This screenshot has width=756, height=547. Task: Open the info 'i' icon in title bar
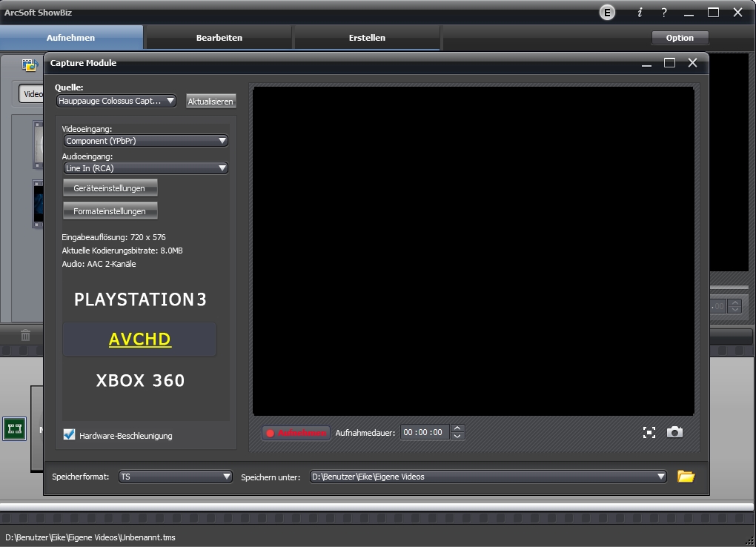tap(640, 13)
